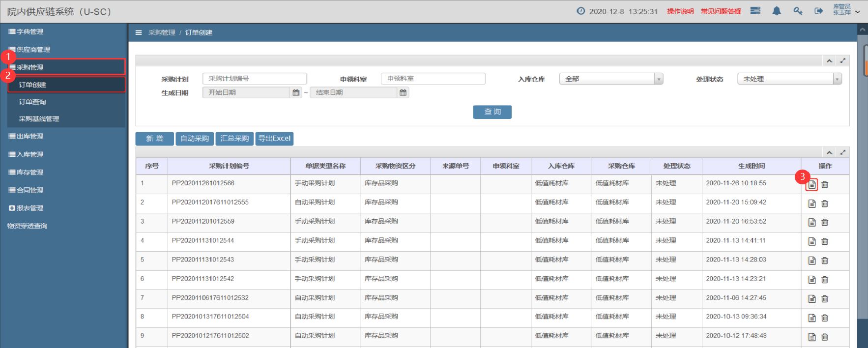Collapse the search filter panel

[x=829, y=60]
